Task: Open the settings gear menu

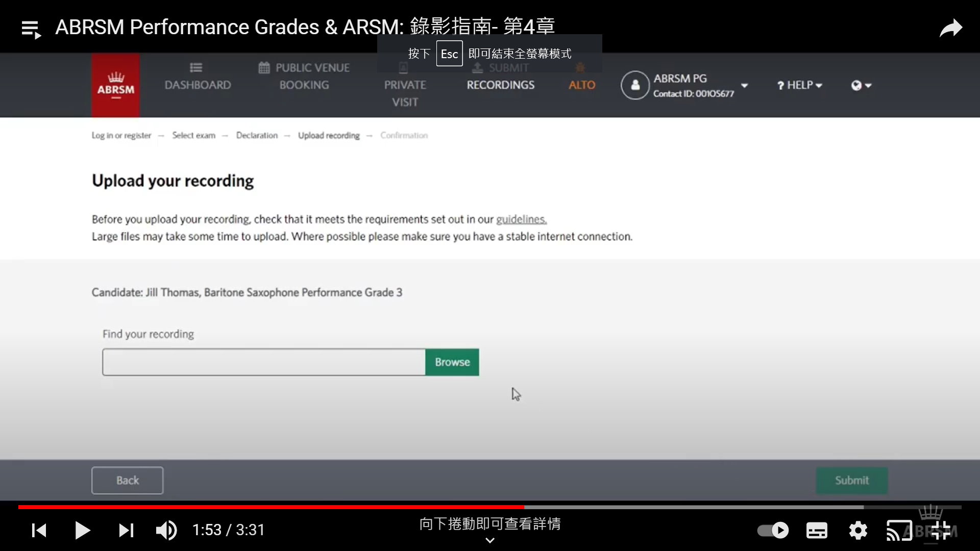Action: pyautogui.click(x=858, y=530)
